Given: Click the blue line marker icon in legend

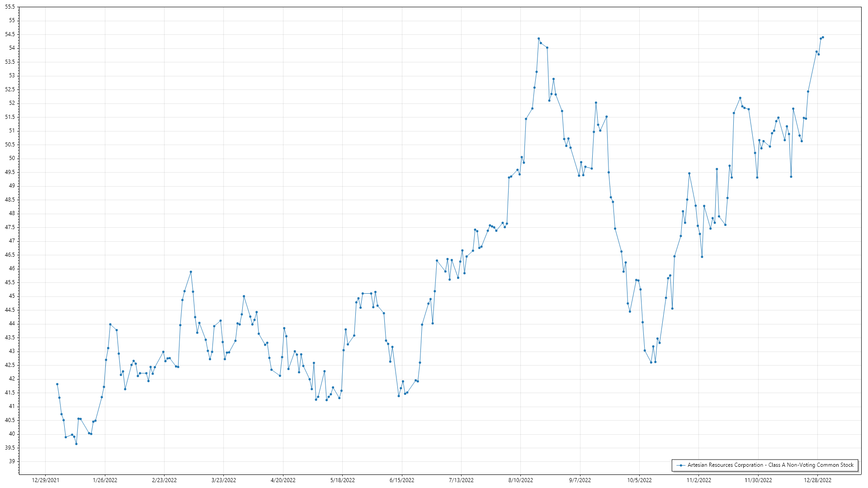Looking at the screenshot, I should click(681, 465).
